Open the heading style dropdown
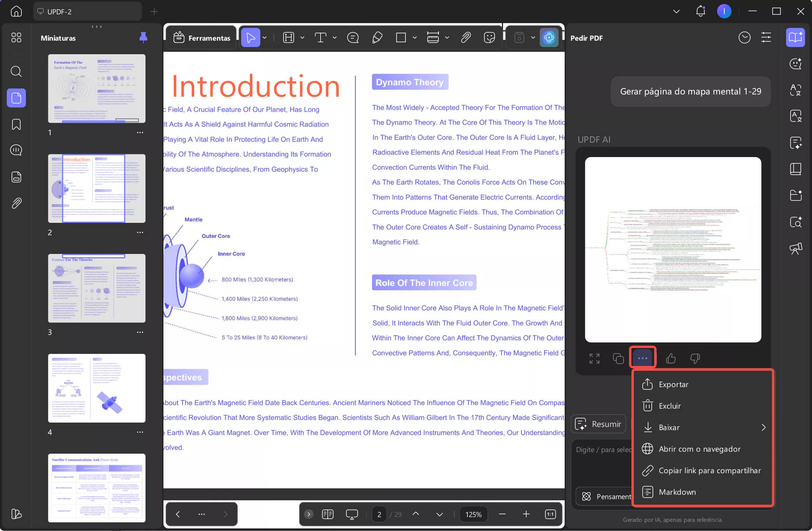812x531 pixels. 302,37
